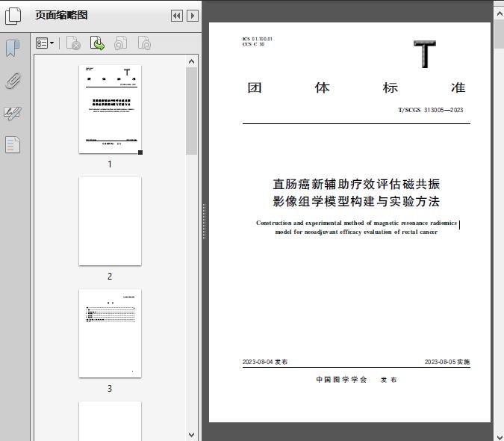Click the delete pages icon

click(x=73, y=43)
